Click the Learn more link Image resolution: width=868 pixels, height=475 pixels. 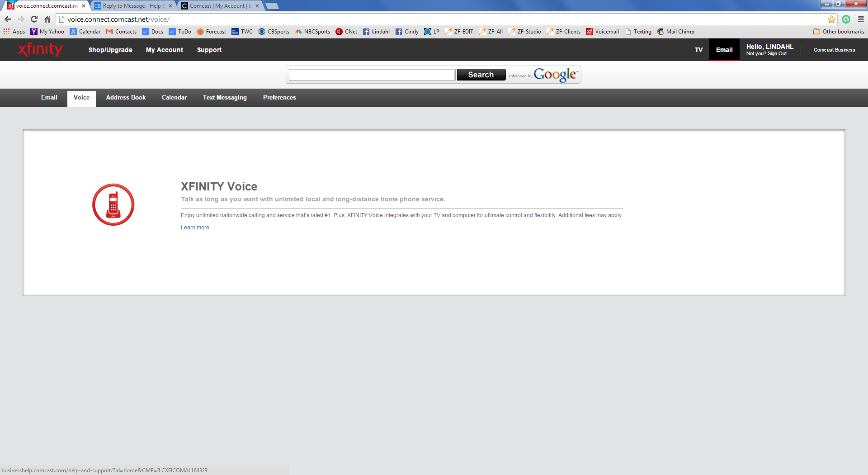(195, 228)
